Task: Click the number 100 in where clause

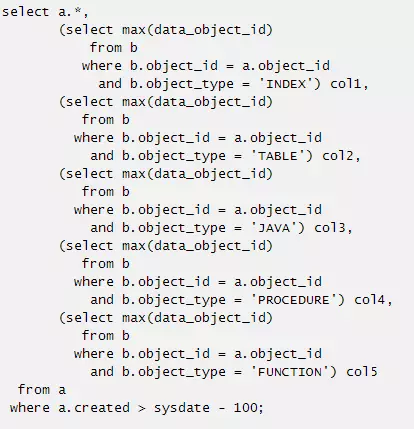Action: tap(245, 408)
